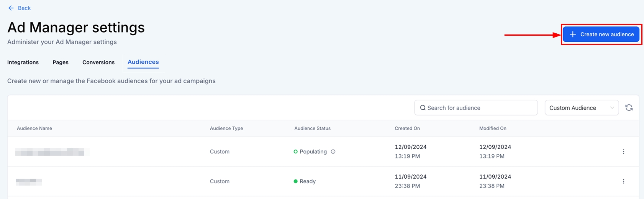Refresh the audience list
This screenshot has height=199, width=644.
pyautogui.click(x=629, y=108)
